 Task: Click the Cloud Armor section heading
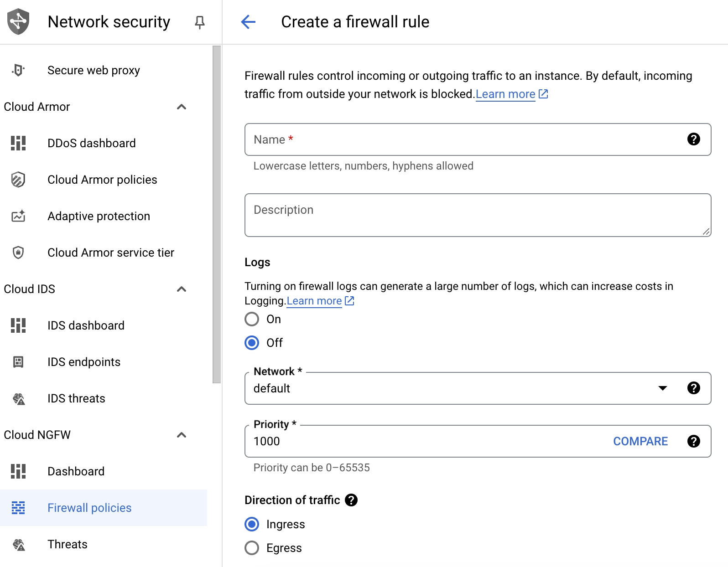(x=37, y=107)
